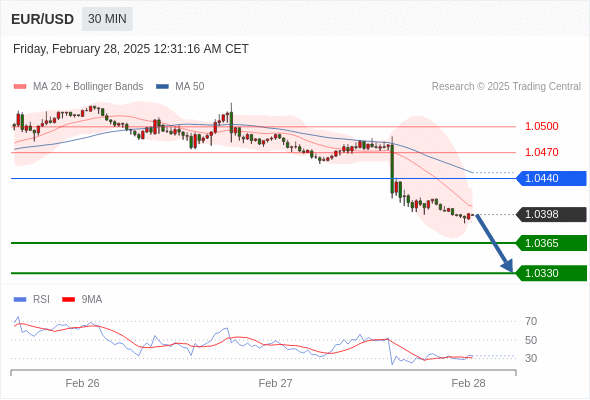Click the RSI 50 level label
The height and width of the screenshot is (400, 590).
(x=531, y=340)
